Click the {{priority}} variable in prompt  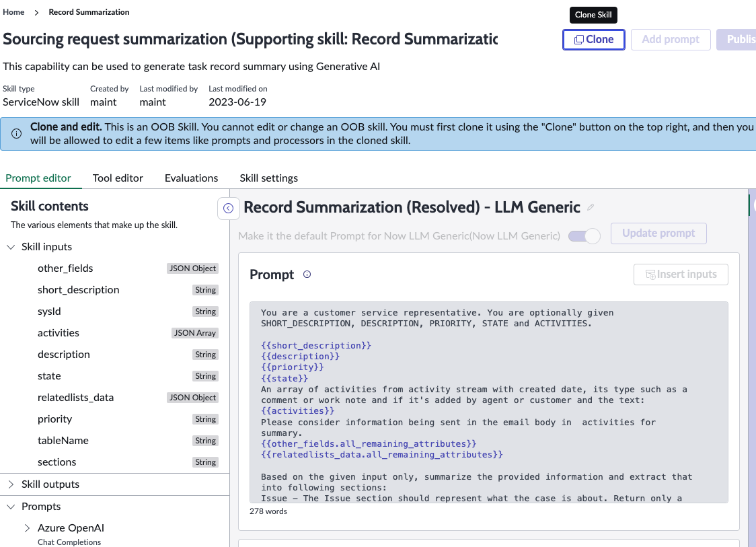(292, 367)
